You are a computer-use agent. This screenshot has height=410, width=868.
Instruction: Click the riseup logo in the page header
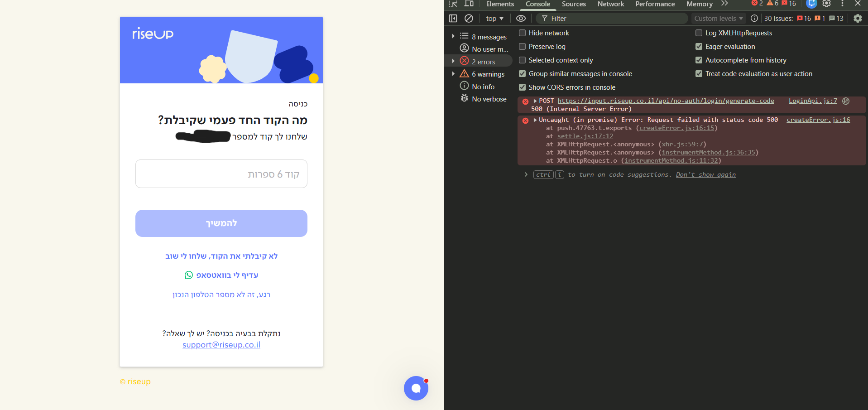pos(153,34)
